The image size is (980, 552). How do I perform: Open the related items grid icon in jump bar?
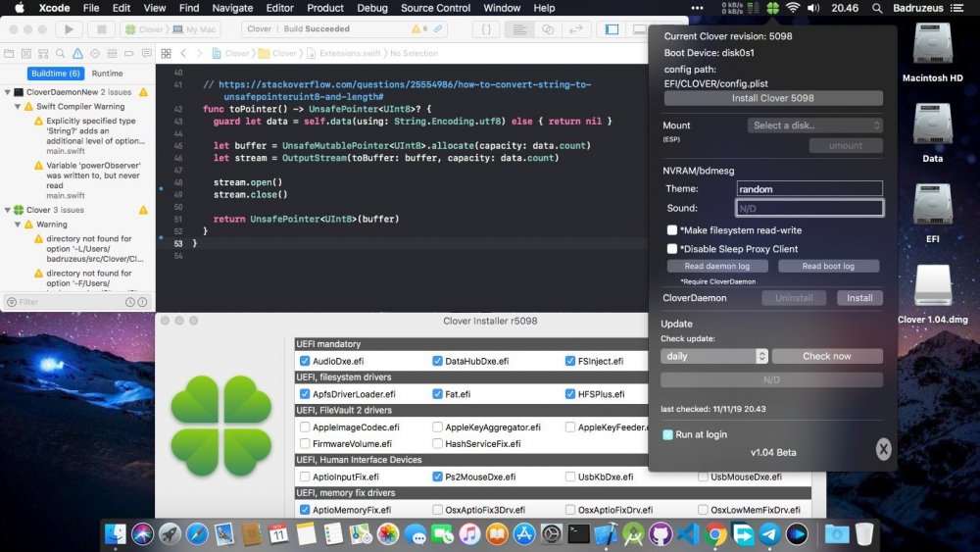click(166, 54)
